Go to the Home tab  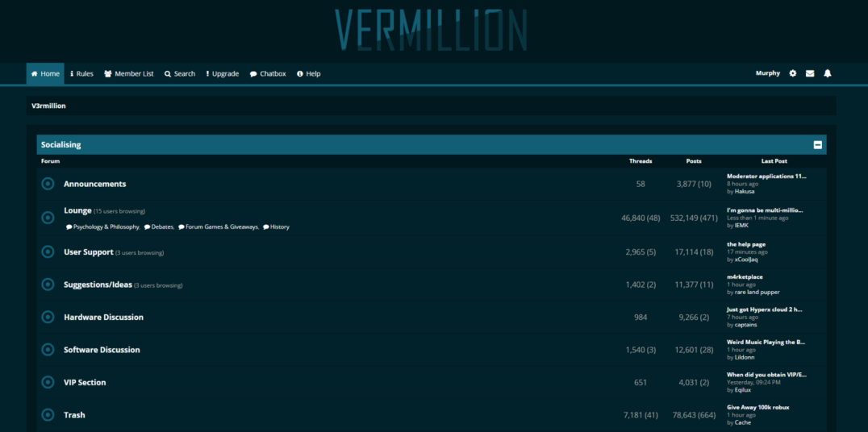click(x=45, y=73)
